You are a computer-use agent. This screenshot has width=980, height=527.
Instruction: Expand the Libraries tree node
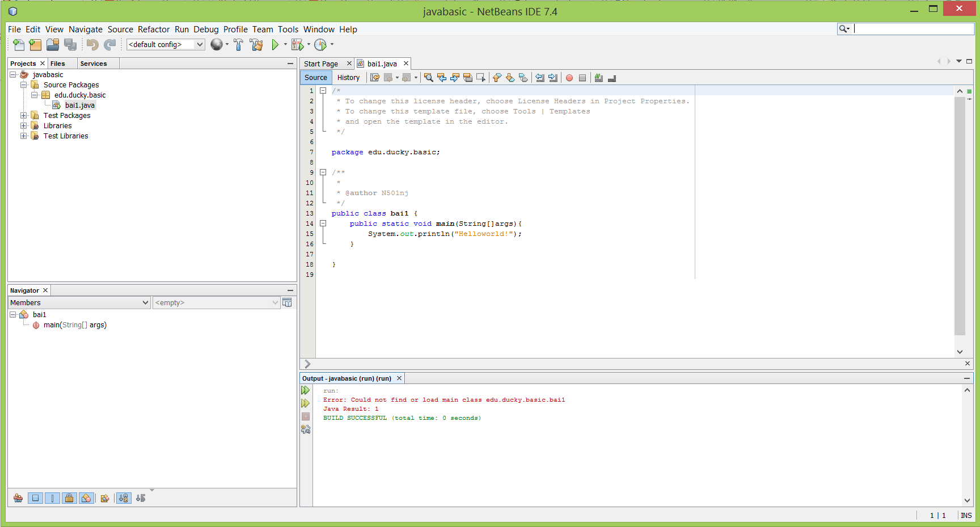[23, 125]
